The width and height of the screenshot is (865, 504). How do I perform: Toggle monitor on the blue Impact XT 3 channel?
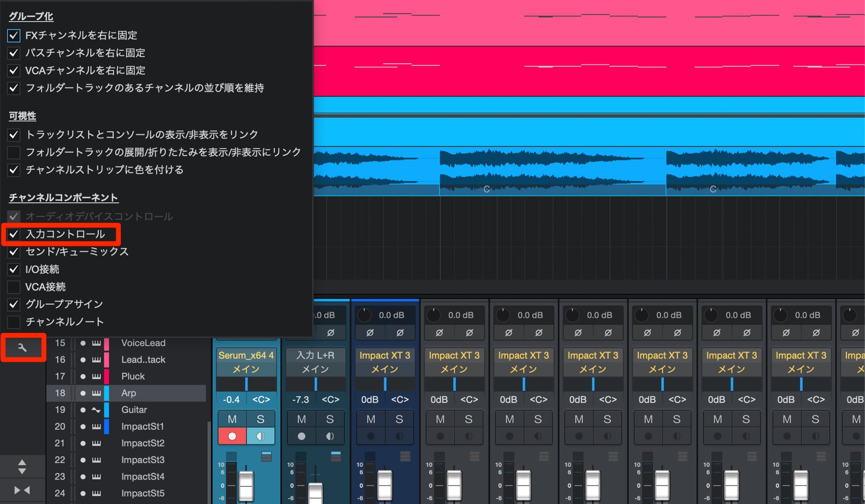[x=399, y=436]
